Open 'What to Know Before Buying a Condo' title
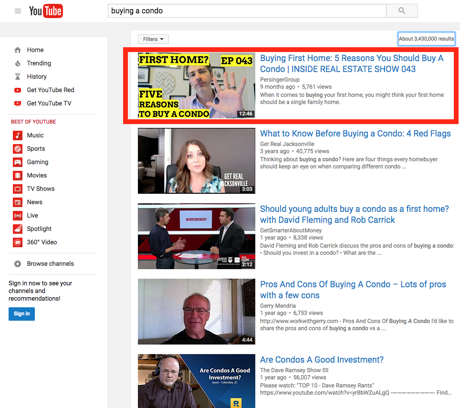Image resolution: width=460 pixels, height=408 pixels. pyautogui.click(x=355, y=134)
